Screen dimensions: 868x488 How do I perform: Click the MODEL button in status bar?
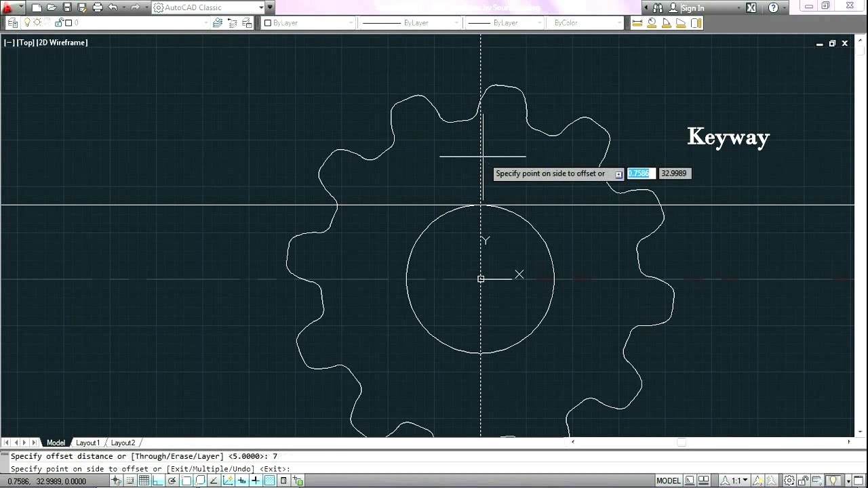pyautogui.click(x=668, y=481)
